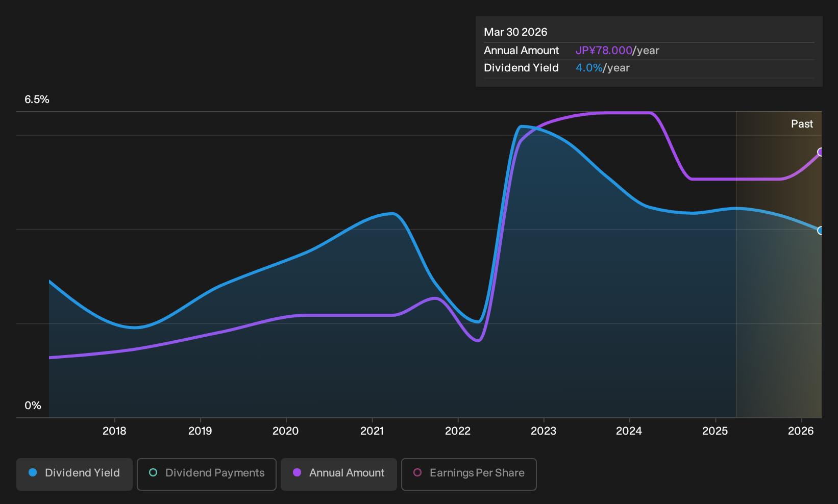This screenshot has height=504, width=838.
Task: Select the 2020 label on the axis
Action: pos(286,431)
